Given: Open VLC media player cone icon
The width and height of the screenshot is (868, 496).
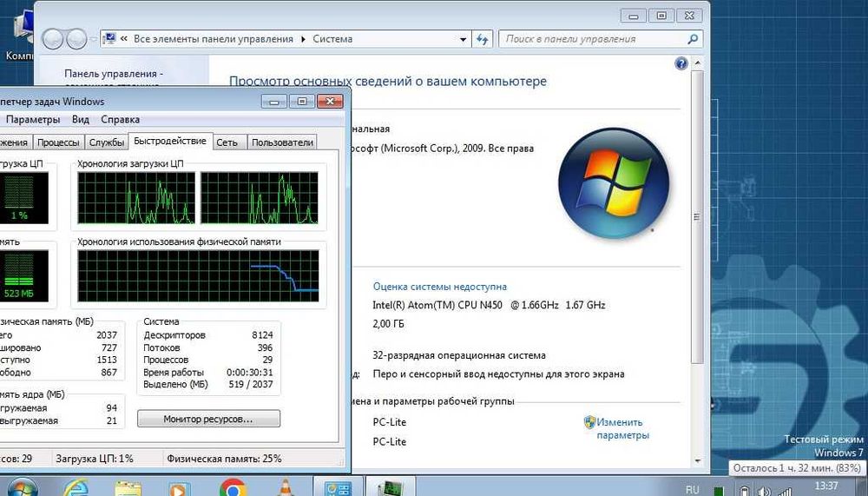Looking at the screenshot, I should coord(285,489).
